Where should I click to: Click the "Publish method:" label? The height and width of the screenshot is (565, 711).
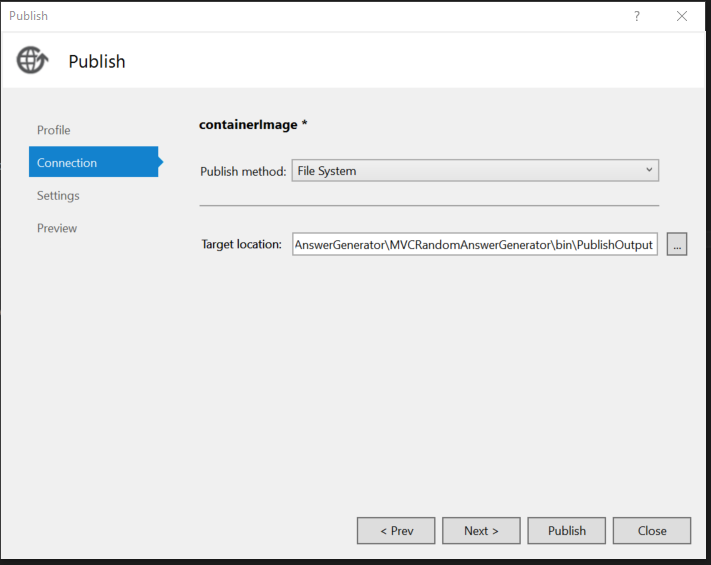(x=243, y=171)
